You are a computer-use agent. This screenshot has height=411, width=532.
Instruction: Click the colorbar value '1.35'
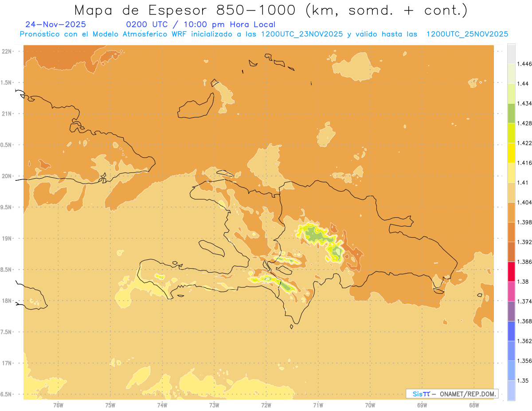523,380
